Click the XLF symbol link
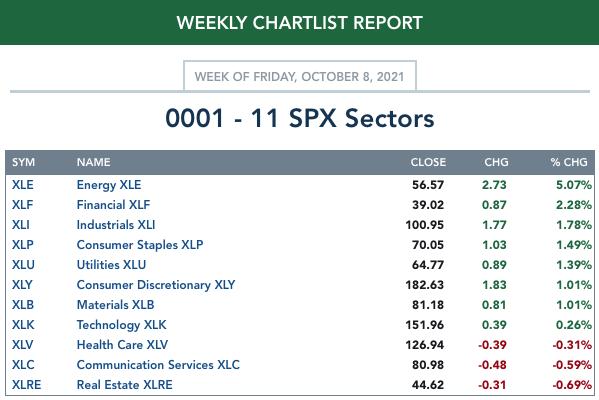 point(23,205)
